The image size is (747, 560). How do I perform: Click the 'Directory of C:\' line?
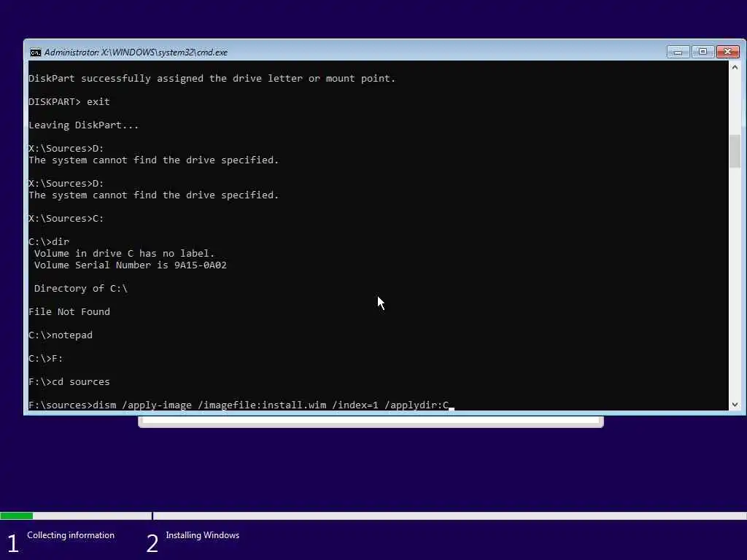[x=80, y=289]
